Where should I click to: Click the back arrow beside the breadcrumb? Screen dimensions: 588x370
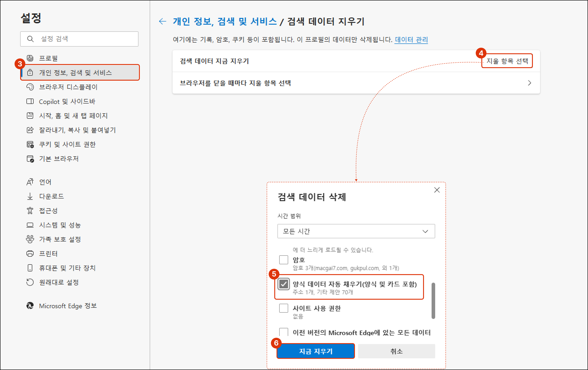coord(163,22)
